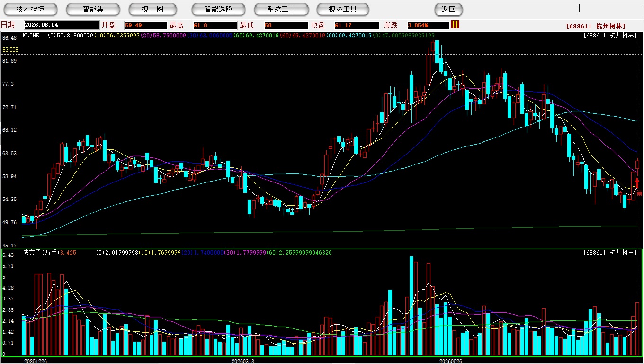Viewport: 644px width, 364px height.
Task: Open the 技术指标 menu button
Action: point(30,9)
